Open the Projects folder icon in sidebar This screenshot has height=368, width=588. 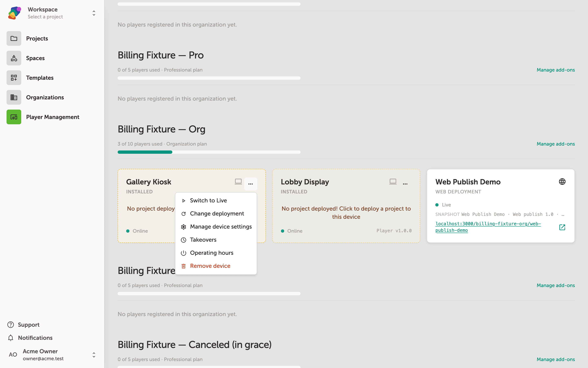pyautogui.click(x=14, y=38)
